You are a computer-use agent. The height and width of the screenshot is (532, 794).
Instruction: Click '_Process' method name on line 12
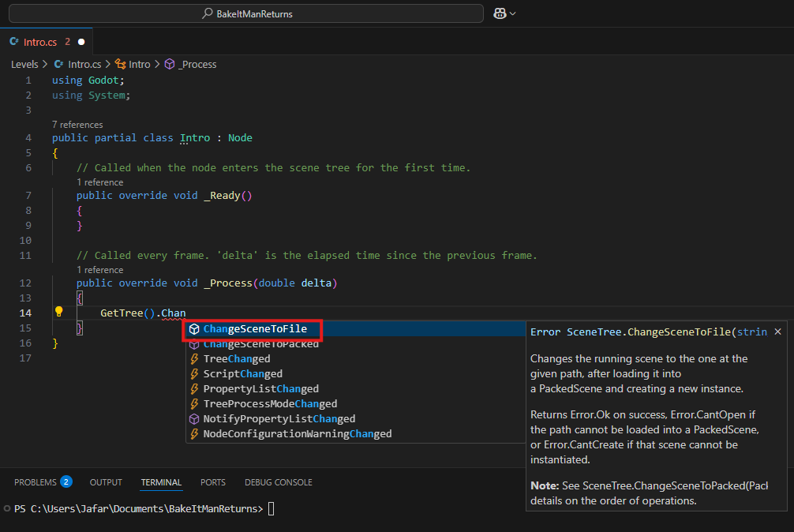coord(228,283)
